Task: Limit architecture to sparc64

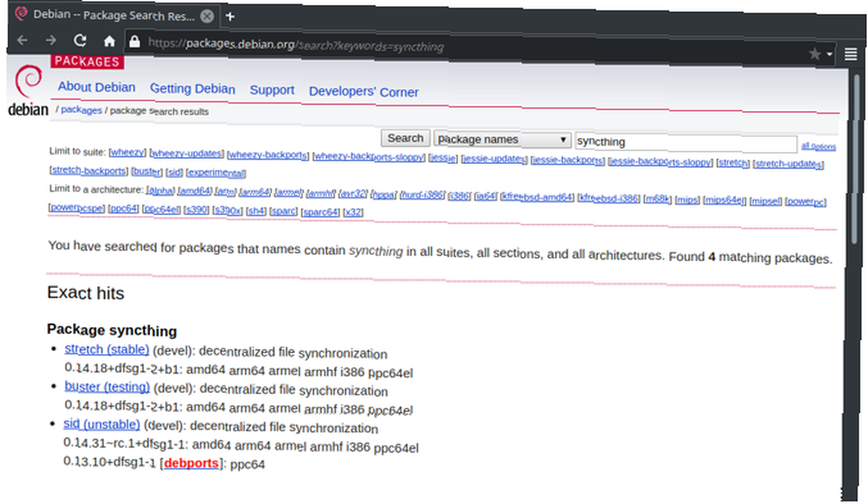Action: (x=320, y=212)
